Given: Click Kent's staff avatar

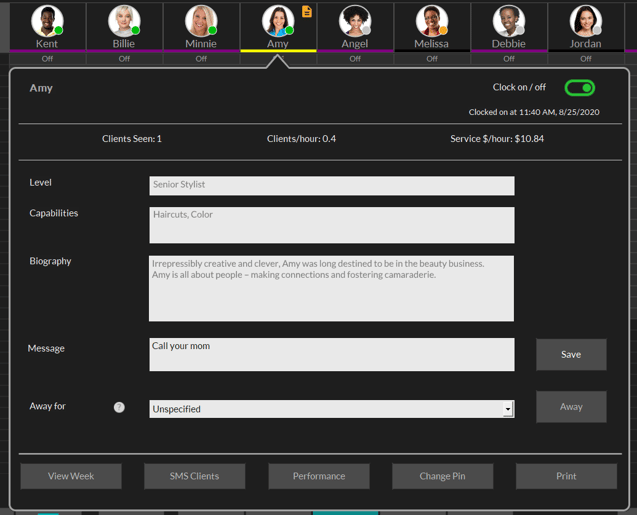Looking at the screenshot, I should (47, 20).
